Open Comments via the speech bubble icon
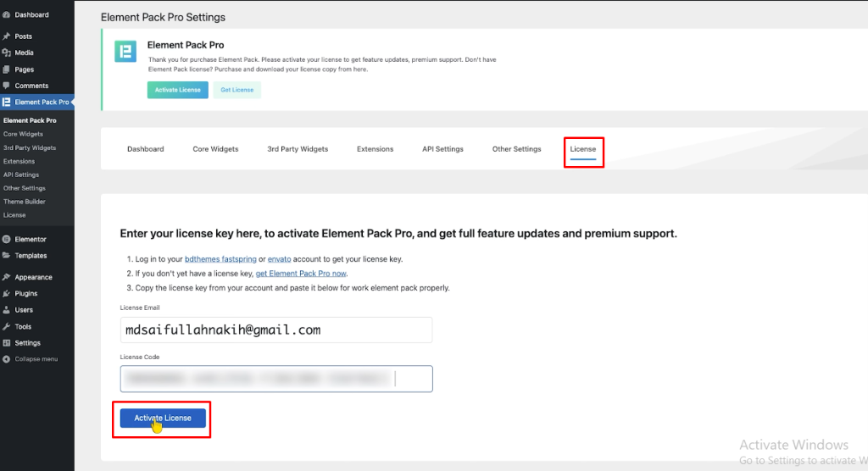Viewport: 868px width, 471px height. (x=7, y=86)
